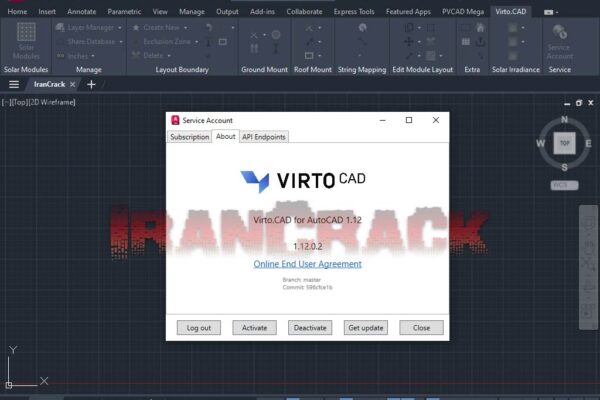Click the Service Account dialog app icon
This screenshot has width=600, height=400.
175,120
